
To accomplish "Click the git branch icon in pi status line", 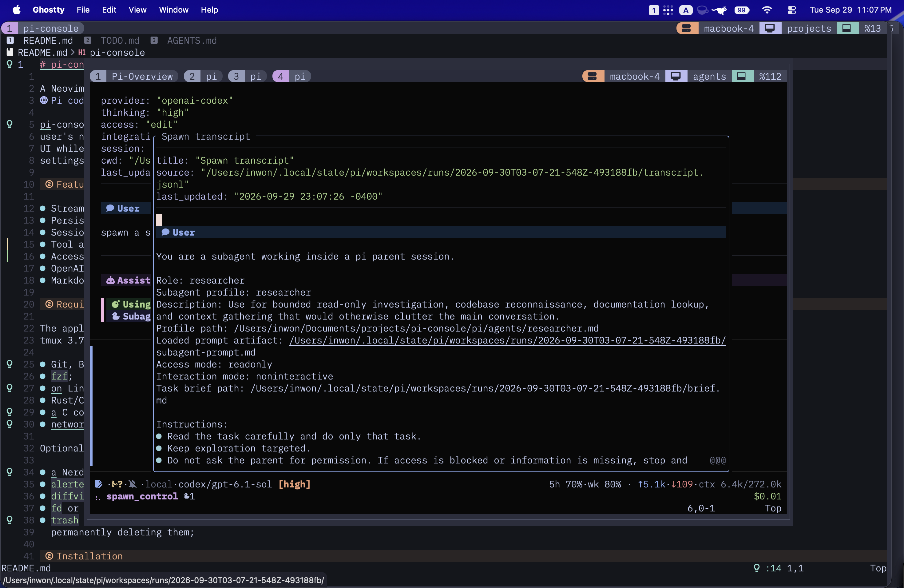I will tap(114, 484).
